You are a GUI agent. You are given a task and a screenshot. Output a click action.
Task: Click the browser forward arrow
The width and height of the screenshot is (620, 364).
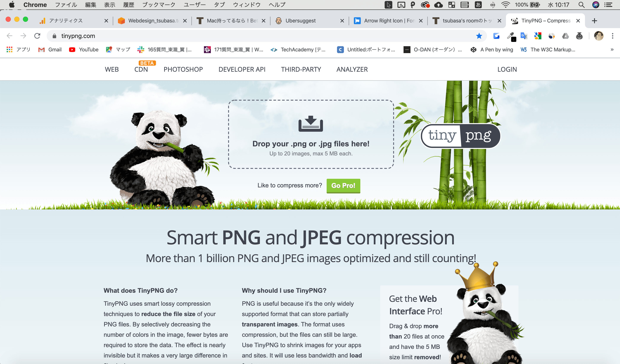point(23,36)
